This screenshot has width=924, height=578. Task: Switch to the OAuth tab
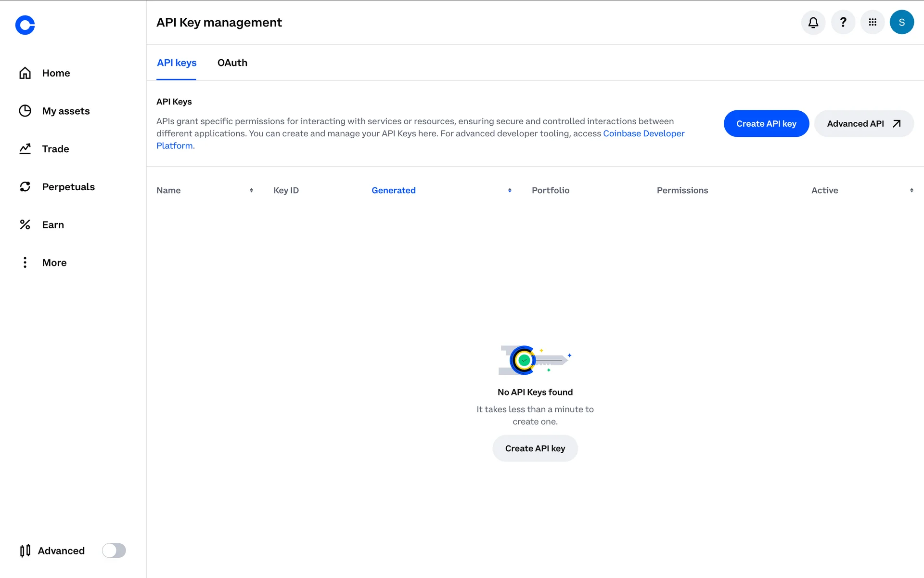tap(232, 63)
